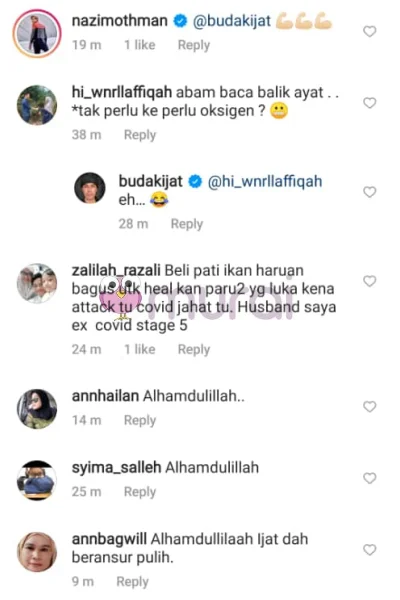Image resolution: width=400 pixels, height=600 pixels.
Task: Open syima_salleh's username profile
Action: click(x=116, y=468)
